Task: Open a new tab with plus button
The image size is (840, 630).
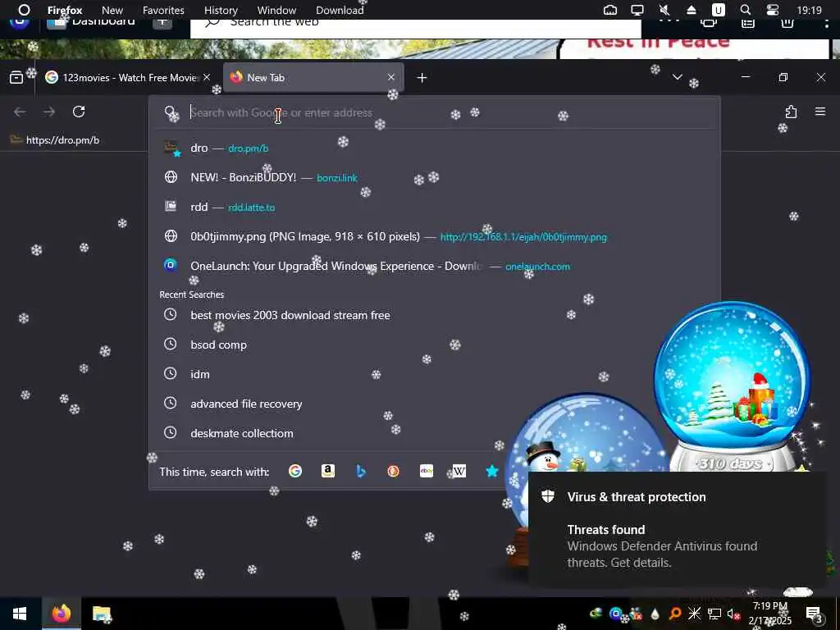Action: 422,78
